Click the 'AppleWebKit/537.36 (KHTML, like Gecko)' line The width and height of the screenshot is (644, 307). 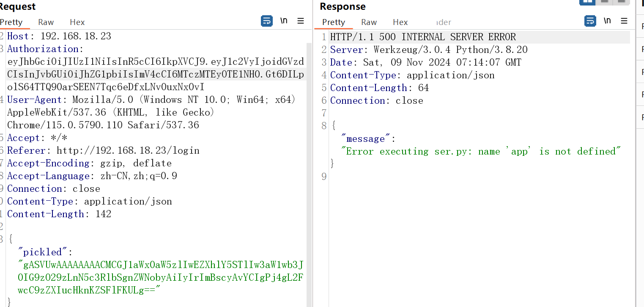111,113
